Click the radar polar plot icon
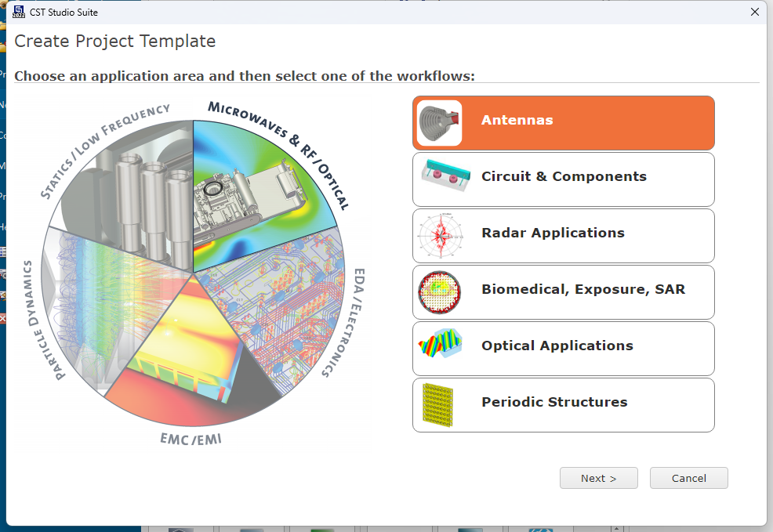Viewport: 773px width, 532px height. [x=441, y=236]
